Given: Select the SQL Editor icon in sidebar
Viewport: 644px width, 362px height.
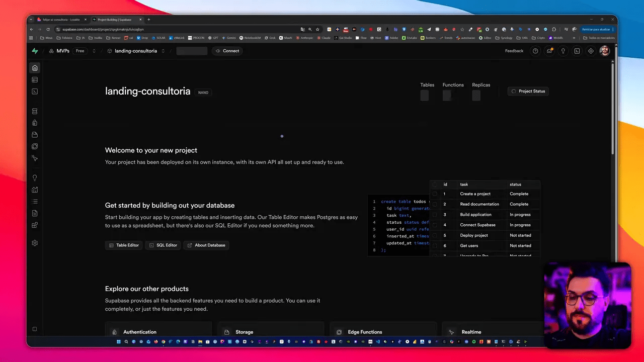Looking at the screenshot, I should (x=34, y=92).
